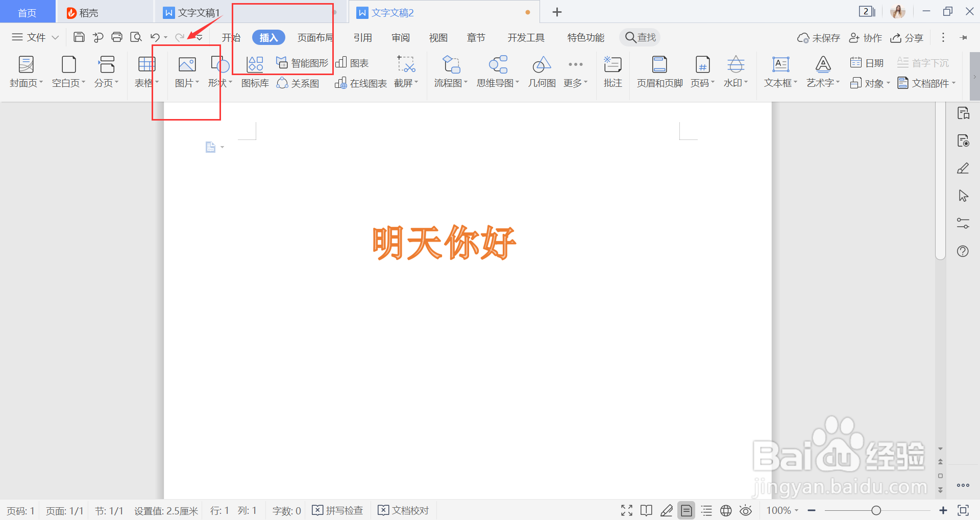Switch to the 页面布局 ribbon tab
Image resolution: width=980 pixels, height=520 pixels.
pyautogui.click(x=315, y=37)
